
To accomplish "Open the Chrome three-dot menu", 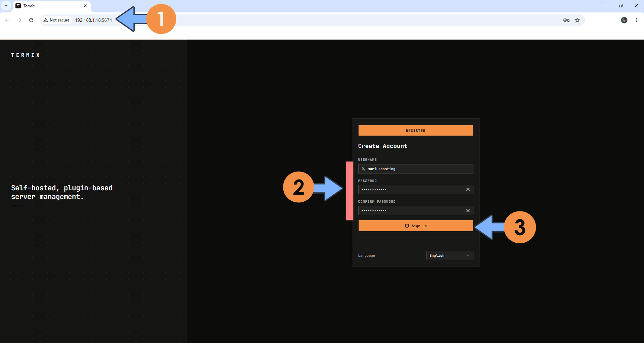I will coord(636,20).
